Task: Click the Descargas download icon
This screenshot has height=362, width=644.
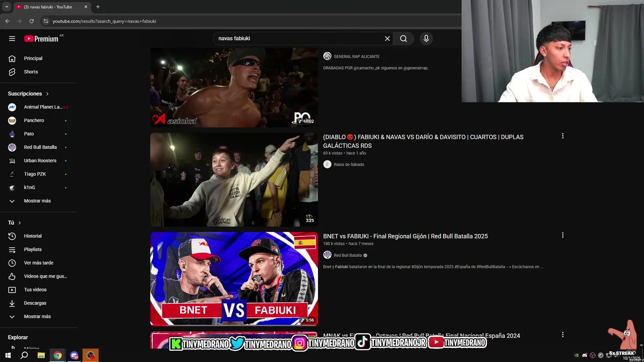Action: [x=12, y=303]
